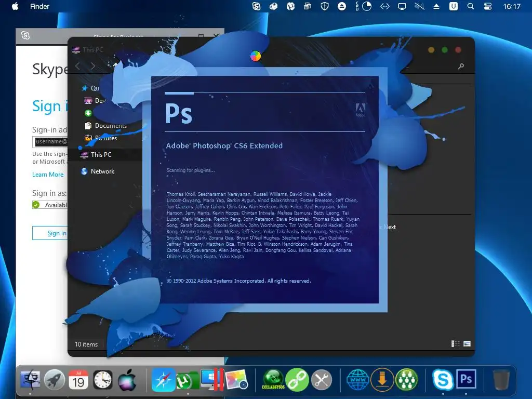Screen dimensions: 532x399
Task: Open the wrench and screwdriver tools icon
Action: point(322,380)
